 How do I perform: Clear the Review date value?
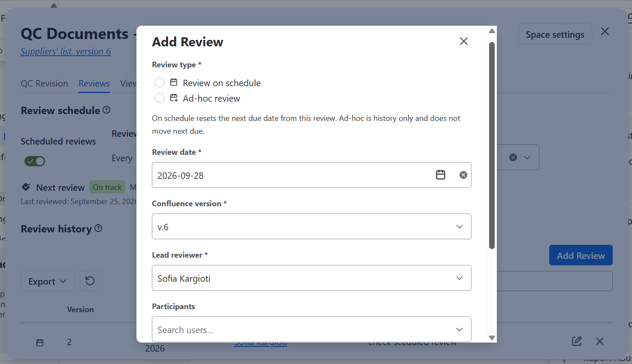pos(463,175)
